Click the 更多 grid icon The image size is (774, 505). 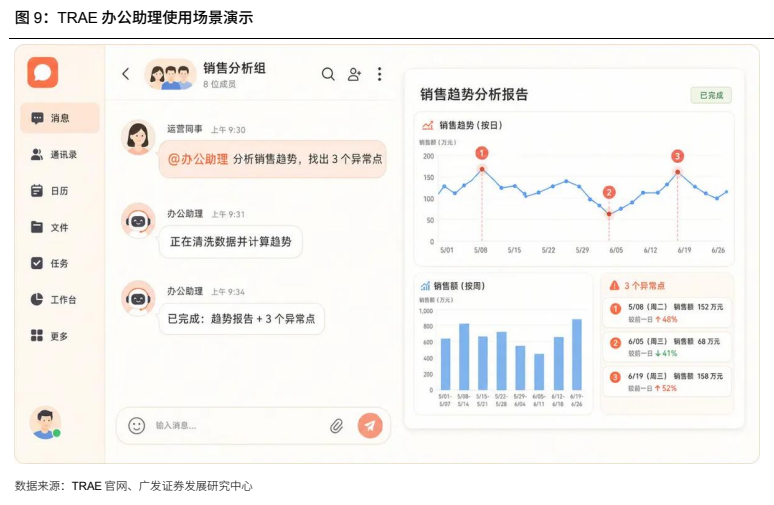(x=37, y=336)
